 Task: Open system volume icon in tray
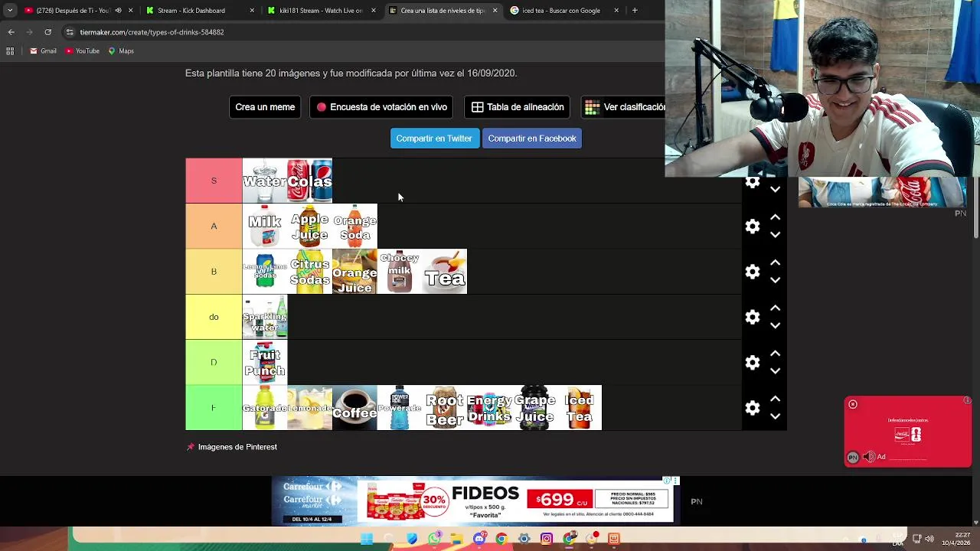930,539
